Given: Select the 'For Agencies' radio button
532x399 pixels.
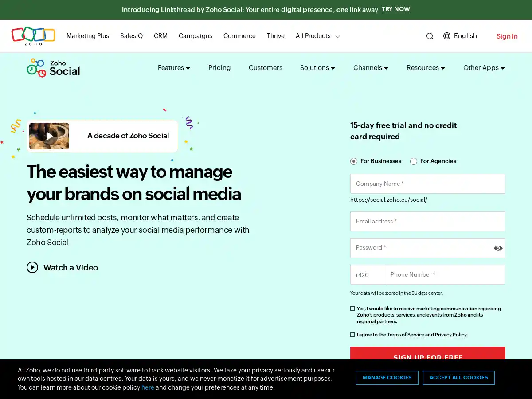Looking at the screenshot, I should click(413, 161).
